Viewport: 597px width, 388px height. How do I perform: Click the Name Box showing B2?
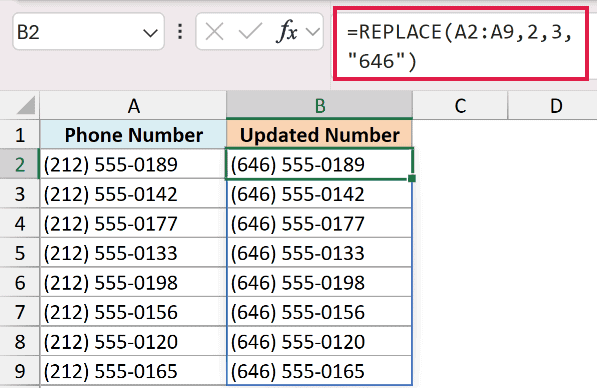[x=88, y=32]
